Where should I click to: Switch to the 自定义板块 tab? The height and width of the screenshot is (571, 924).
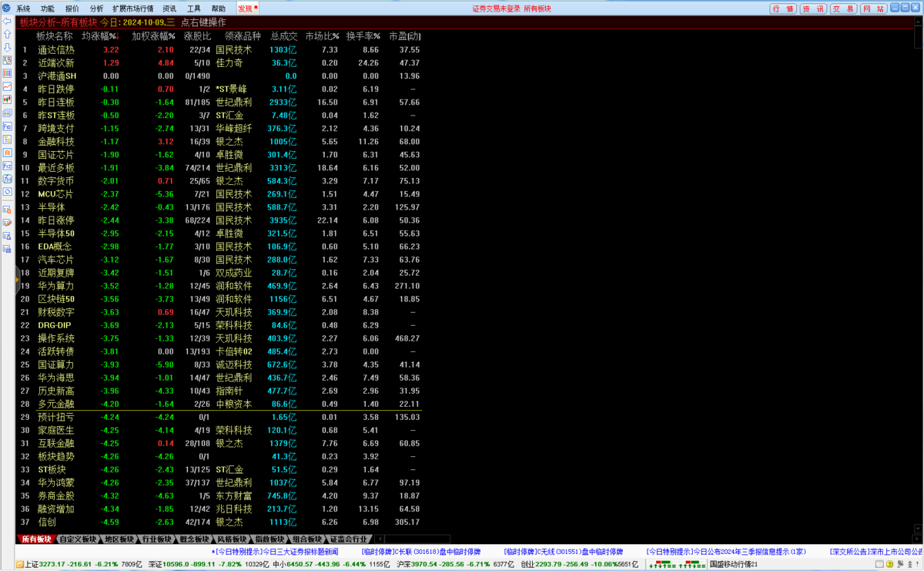pyautogui.click(x=78, y=539)
